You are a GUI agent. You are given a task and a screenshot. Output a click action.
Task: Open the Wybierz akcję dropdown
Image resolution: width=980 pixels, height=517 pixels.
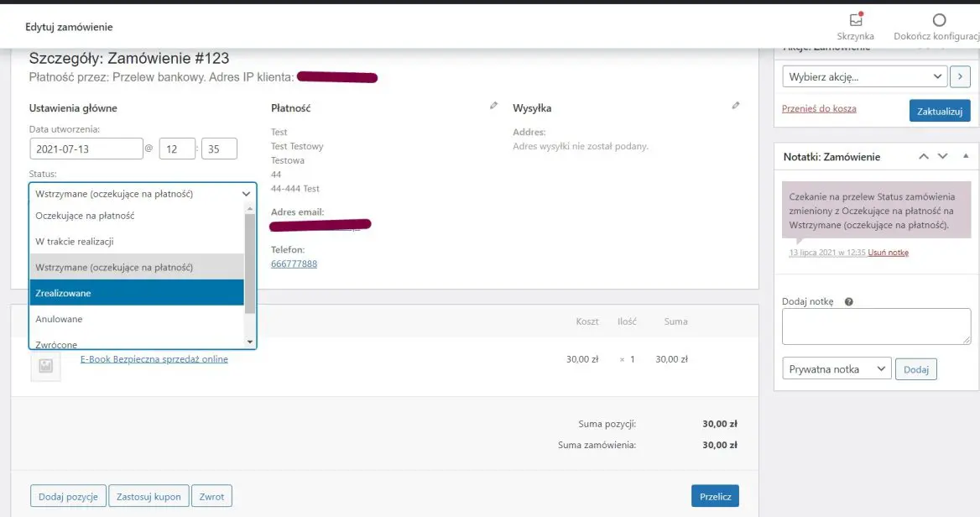click(864, 77)
